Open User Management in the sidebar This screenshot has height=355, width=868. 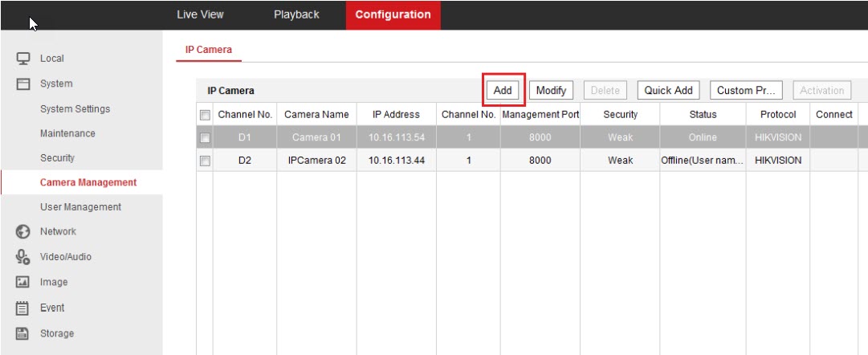point(80,207)
